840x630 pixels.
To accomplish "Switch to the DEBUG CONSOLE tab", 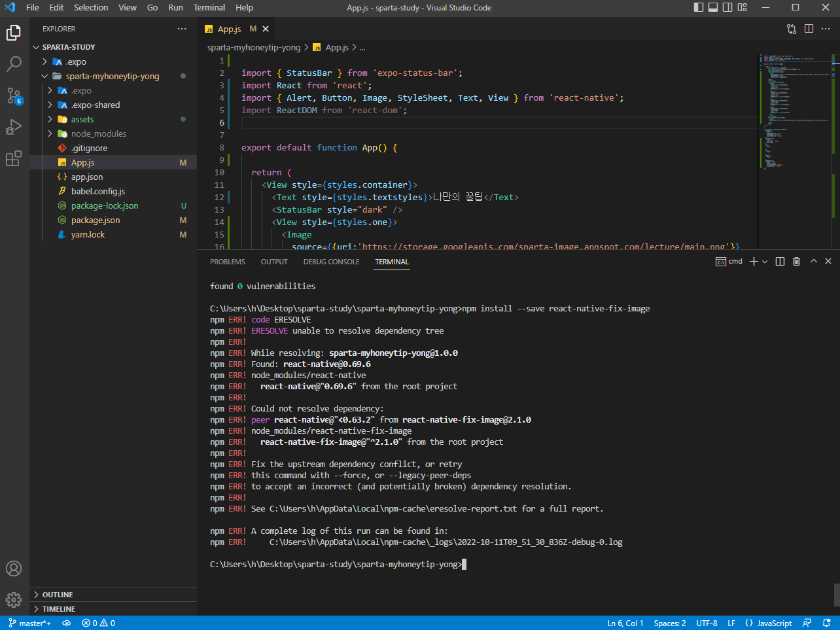I will pyautogui.click(x=331, y=262).
